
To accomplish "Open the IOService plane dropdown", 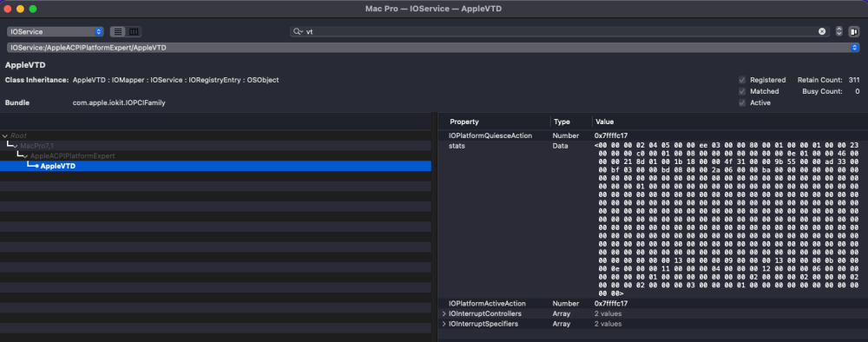I will pos(56,31).
